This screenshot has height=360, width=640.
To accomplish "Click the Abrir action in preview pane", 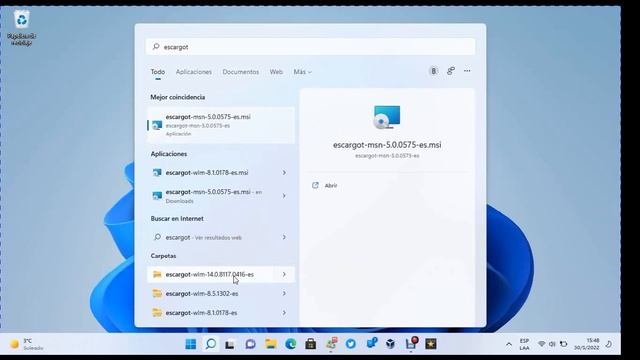I will coord(325,185).
